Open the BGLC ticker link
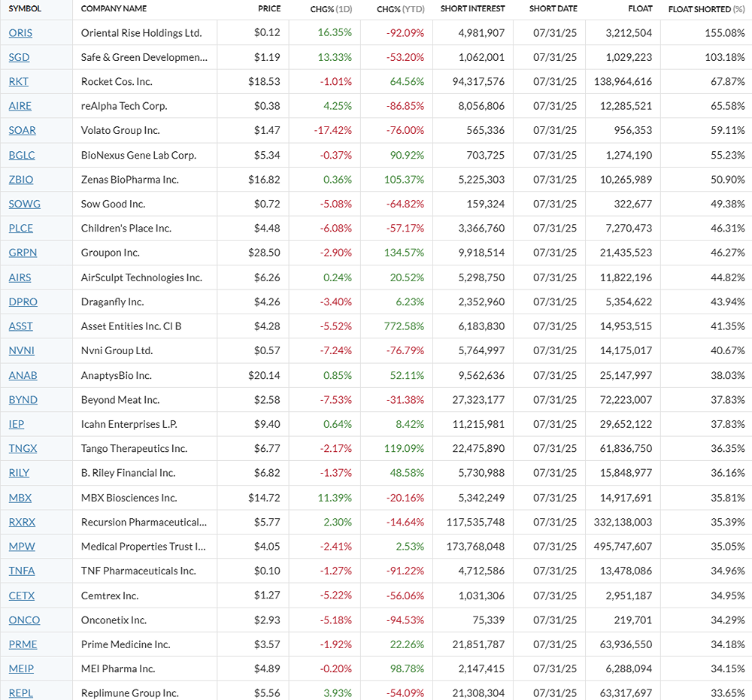The width and height of the screenshot is (752, 700). (x=22, y=156)
